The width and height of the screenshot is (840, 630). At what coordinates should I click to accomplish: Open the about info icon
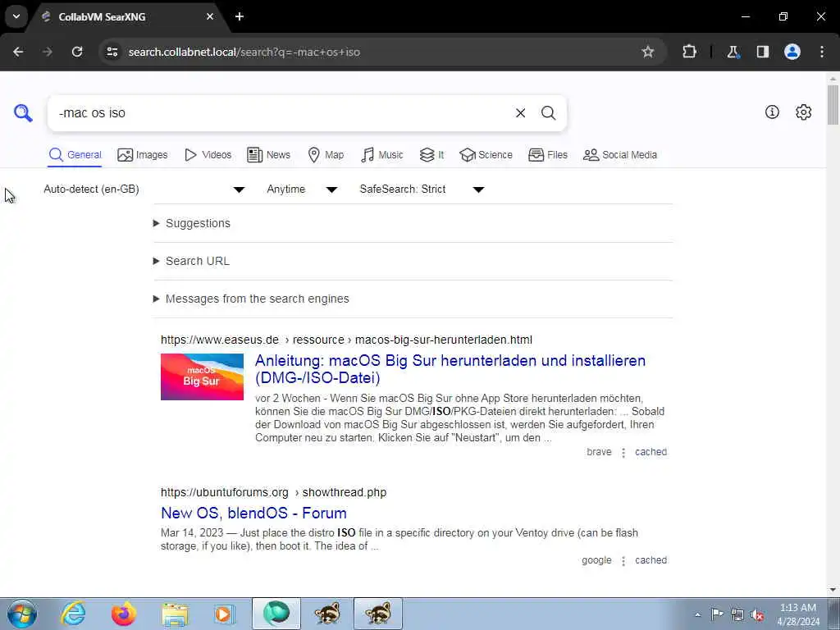coord(772,112)
